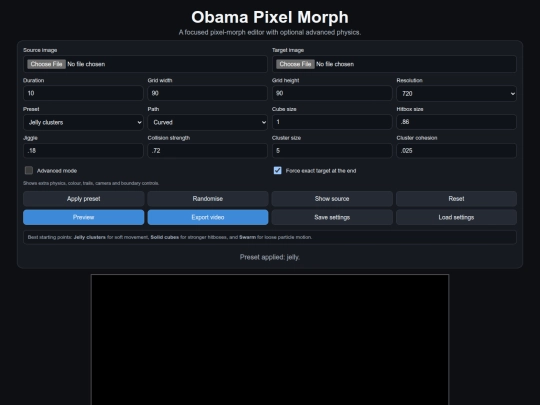Uncheck Force exact target at the end

(278, 170)
